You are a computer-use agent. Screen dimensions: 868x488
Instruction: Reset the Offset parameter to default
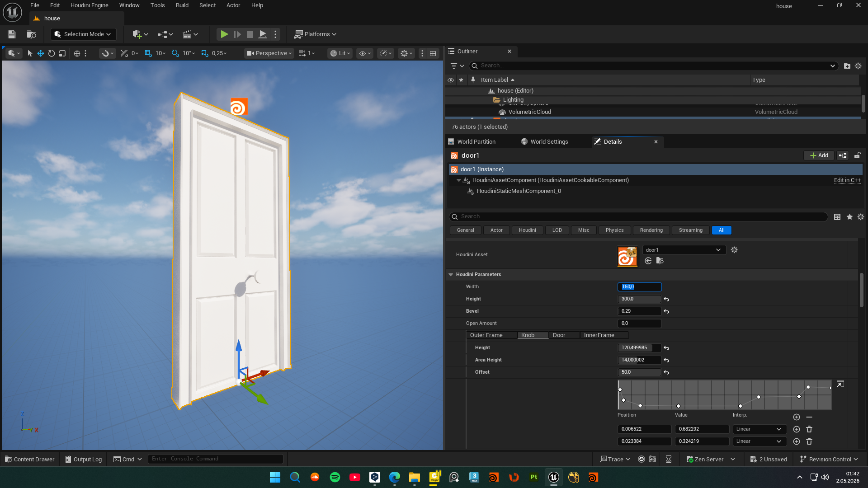click(x=666, y=372)
